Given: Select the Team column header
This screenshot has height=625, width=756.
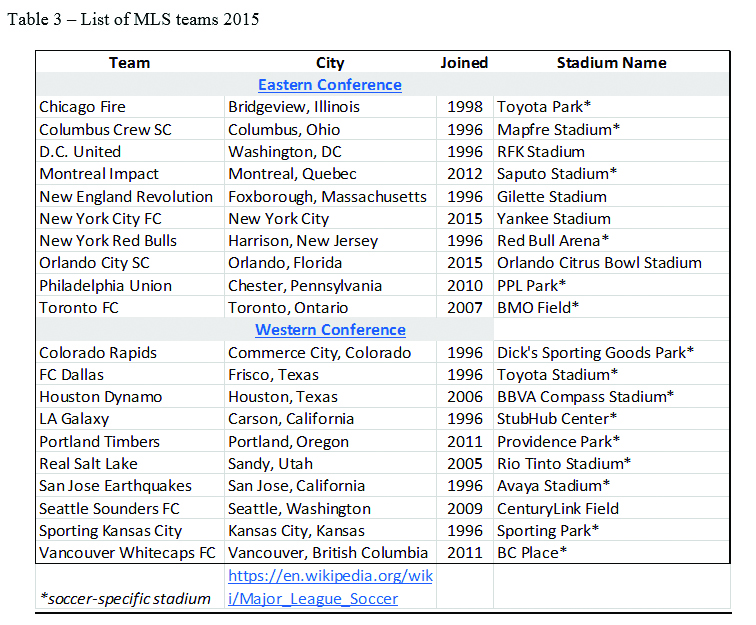Looking at the screenshot, I should click(129, 63).
